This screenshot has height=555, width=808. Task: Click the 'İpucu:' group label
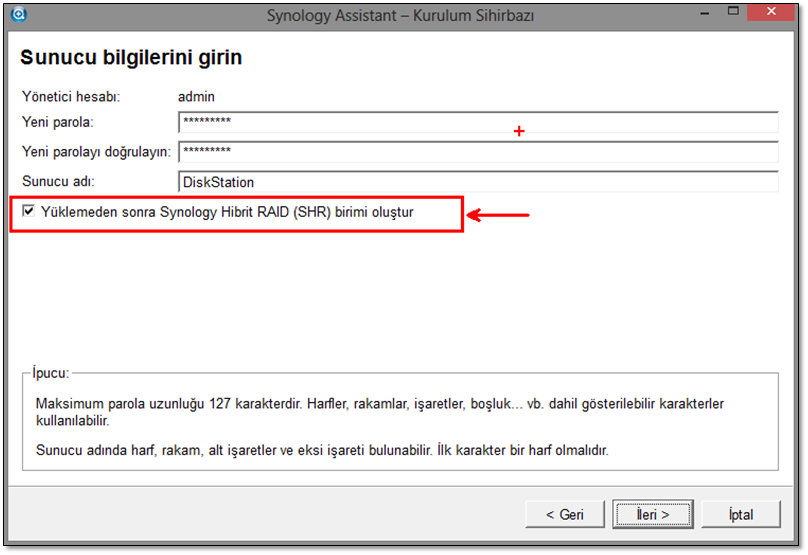point(50,373)
